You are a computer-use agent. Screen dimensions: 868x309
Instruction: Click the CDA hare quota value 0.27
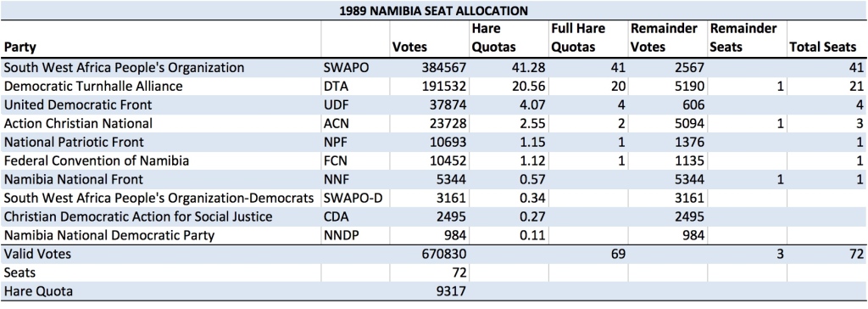pyautogui.click(x=532, y=216)
